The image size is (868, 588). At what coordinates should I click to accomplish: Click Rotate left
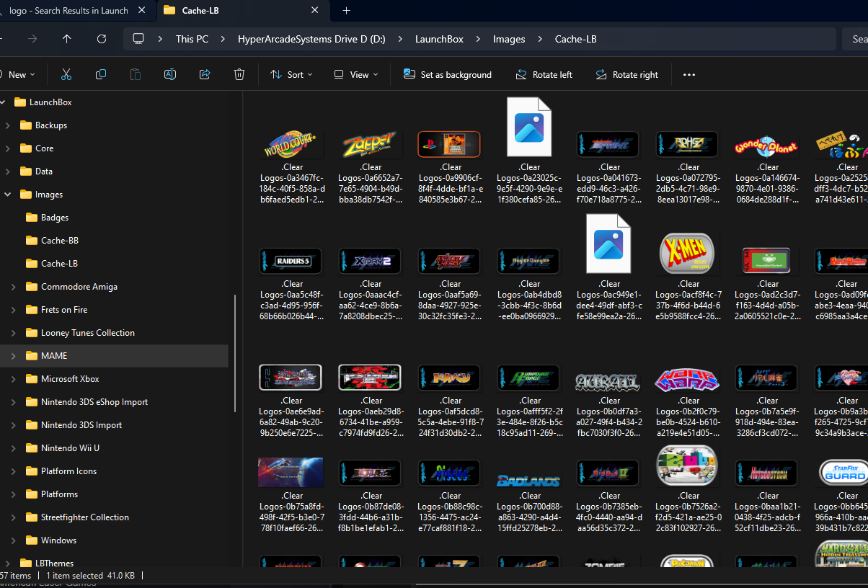544,74
